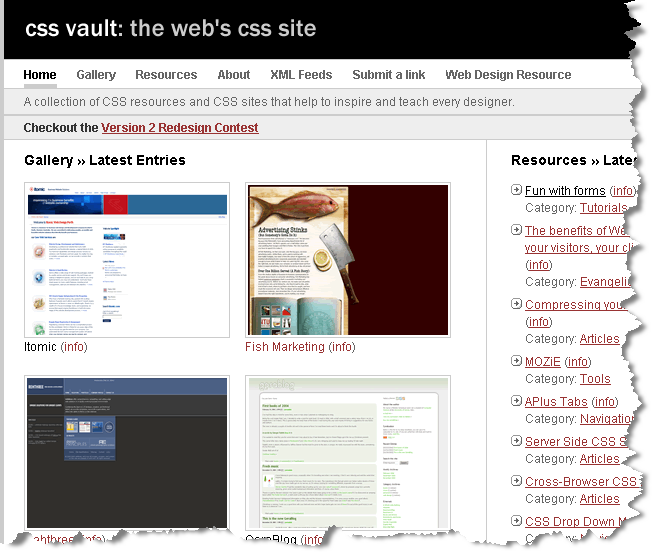The height and width of the screenshot is (552, 652).
Task: Open the Navigation category link
Action: [x=607, y=419]
